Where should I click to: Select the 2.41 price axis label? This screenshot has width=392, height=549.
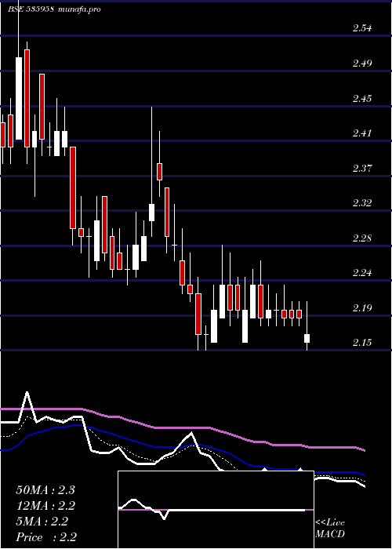[x=362, y=133]
